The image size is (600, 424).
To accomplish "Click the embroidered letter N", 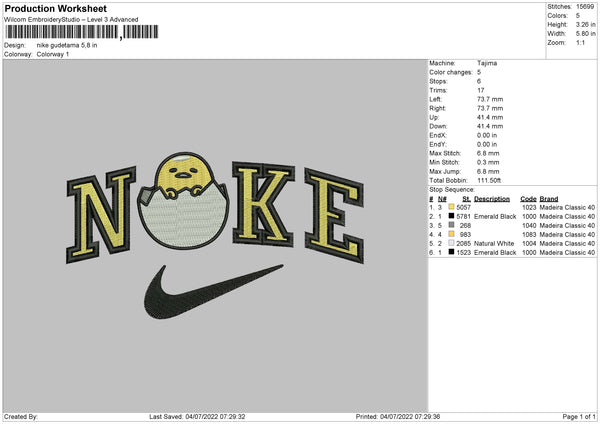I will (101, 215).
